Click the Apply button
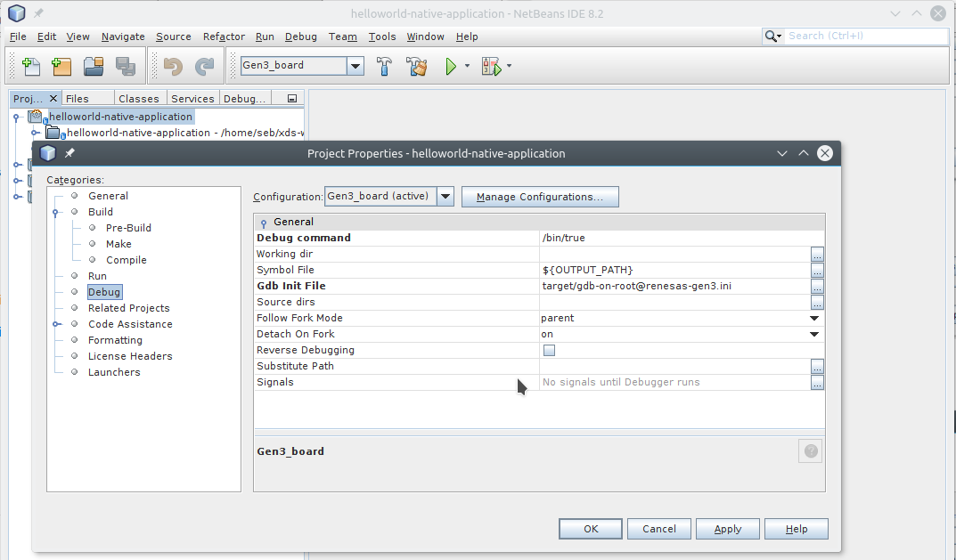This screenshot has height=560, width=956. pyautogui.click(x=727, y=529)
